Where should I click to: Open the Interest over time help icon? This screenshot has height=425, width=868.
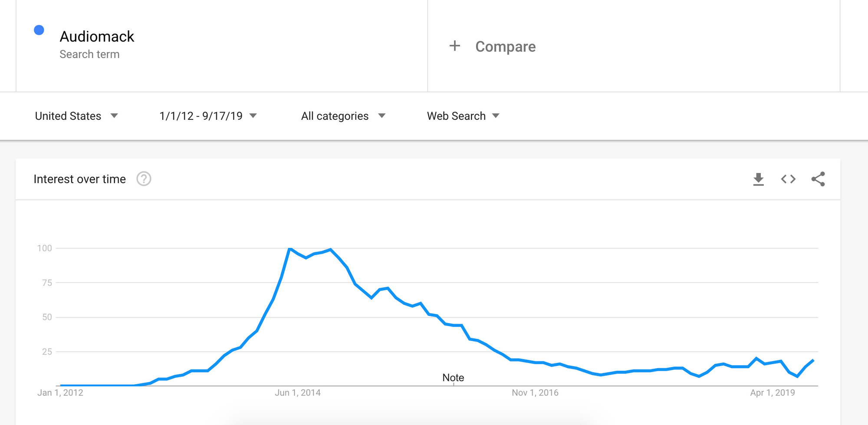tap(144, 179)
